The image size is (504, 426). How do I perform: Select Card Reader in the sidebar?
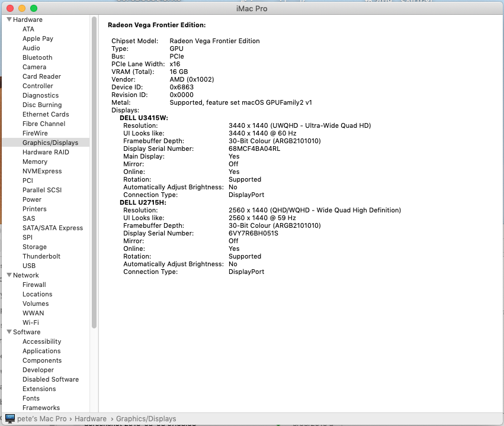[x=41, y=76]
